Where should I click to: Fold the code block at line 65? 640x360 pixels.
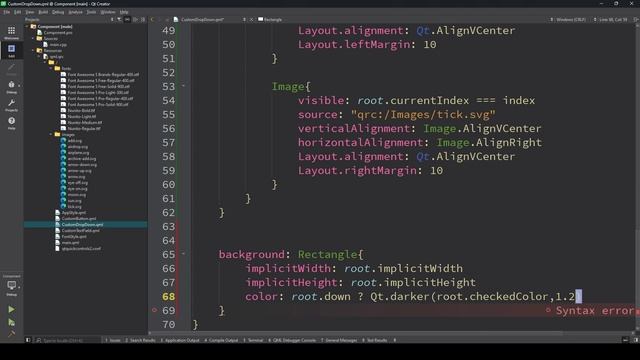[x=183, y=254]
